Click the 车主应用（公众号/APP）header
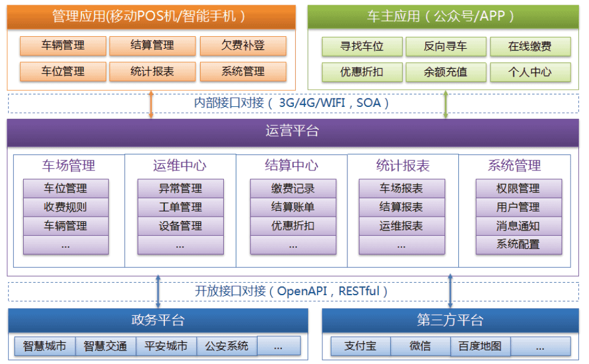The image size is (589, 364). (444, 17)
